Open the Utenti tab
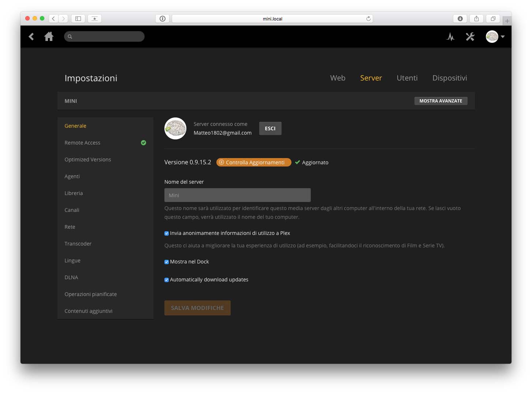Image resolution: width=532 pixels, height=393 pixels. 407,78
